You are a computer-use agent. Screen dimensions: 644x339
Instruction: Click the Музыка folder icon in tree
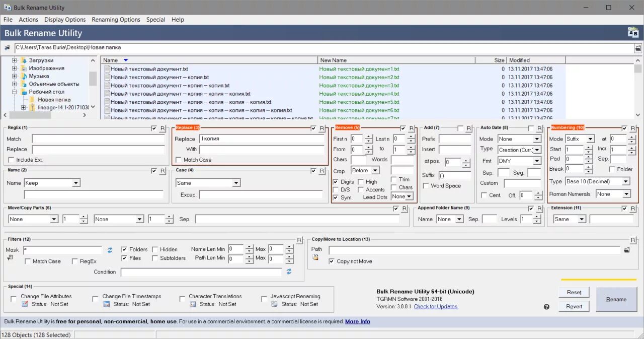24,76
